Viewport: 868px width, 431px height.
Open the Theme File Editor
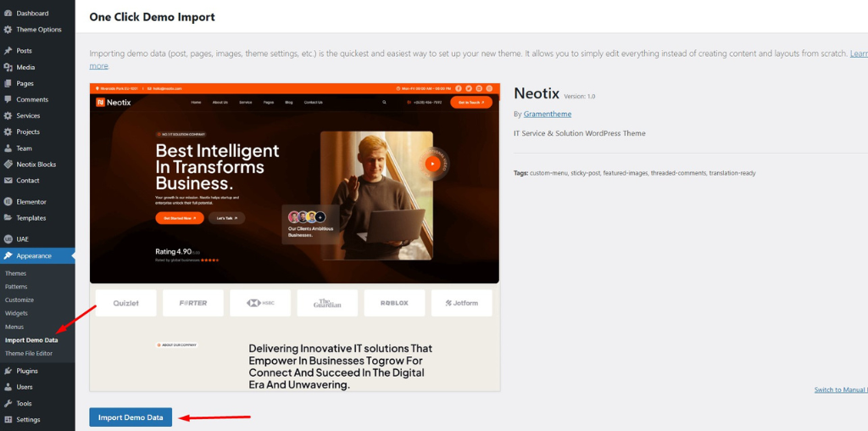click(29, 353)
